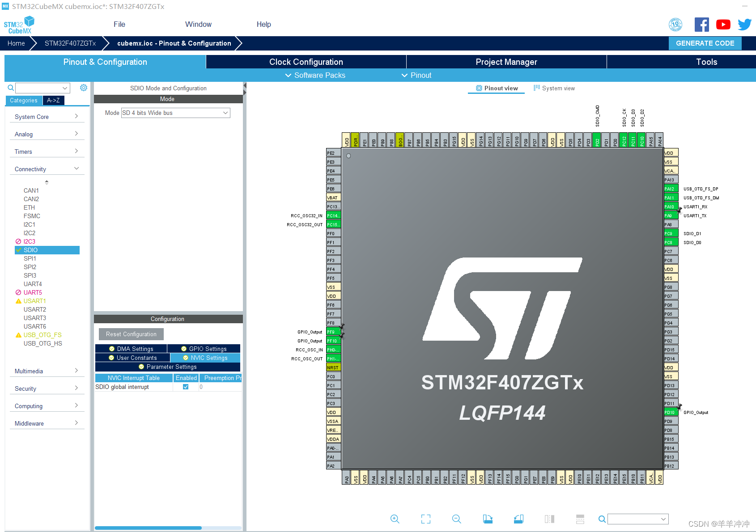Image resolution: width=756 pixels, height=532 pixels.
Task: Open the Facebook link icon
Action: click(x=701, y=25)
